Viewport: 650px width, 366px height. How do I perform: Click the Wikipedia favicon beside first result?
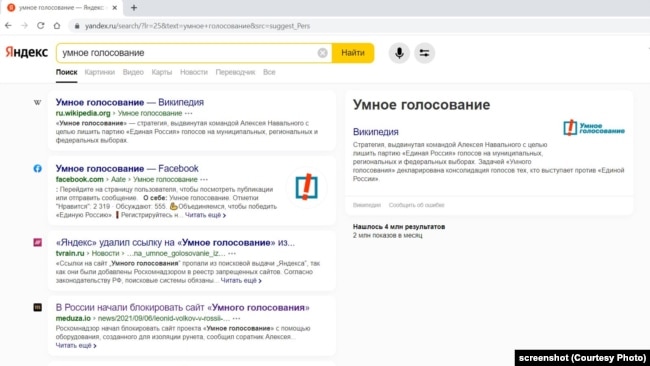(37, 102)
